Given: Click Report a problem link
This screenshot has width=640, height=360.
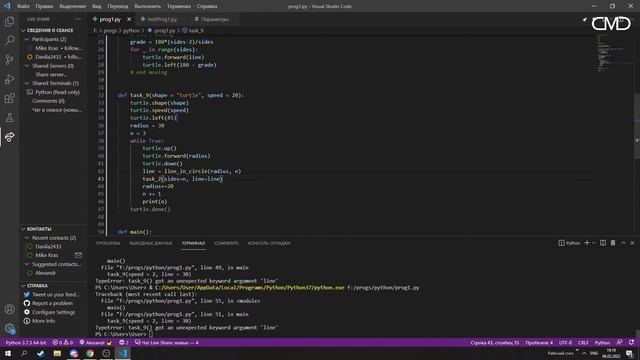Looking at the screenshot, I should coord(52,303).
